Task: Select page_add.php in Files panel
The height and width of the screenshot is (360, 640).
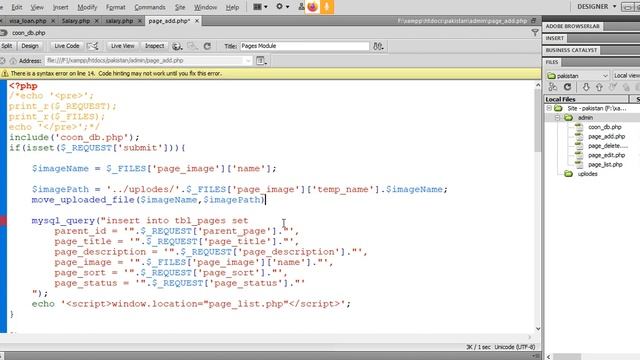Action: 607,136
